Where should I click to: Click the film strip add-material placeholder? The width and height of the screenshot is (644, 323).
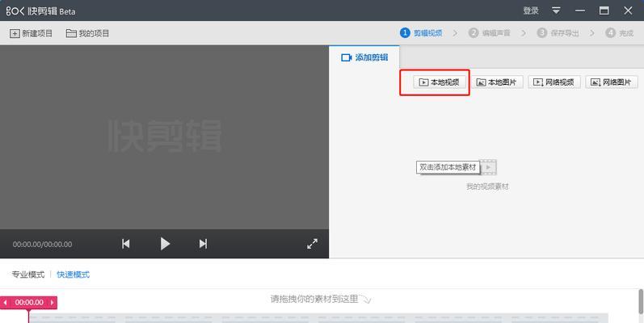[488, 167]
